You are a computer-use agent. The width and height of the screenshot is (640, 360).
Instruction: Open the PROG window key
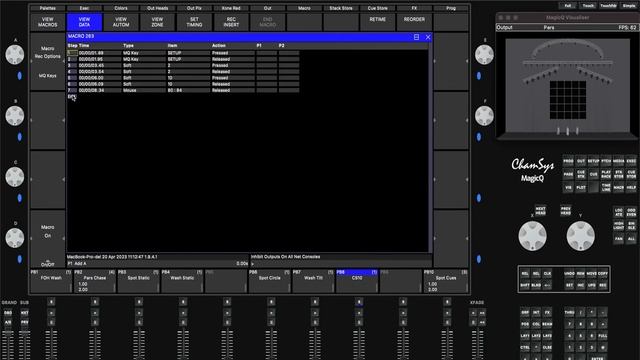coord(568,161)
